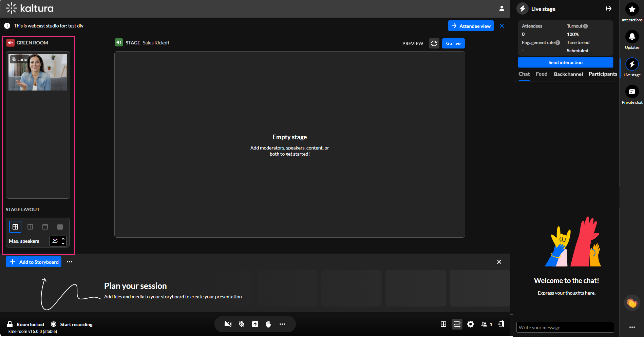
Task: Click the Kaltura logo
Action: (30, 8)
